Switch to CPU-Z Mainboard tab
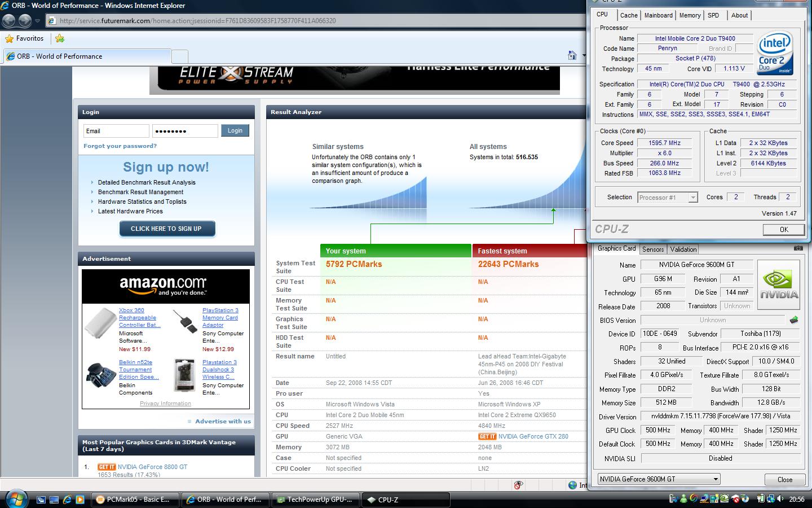The image size is (812, 508). [658, 16]
